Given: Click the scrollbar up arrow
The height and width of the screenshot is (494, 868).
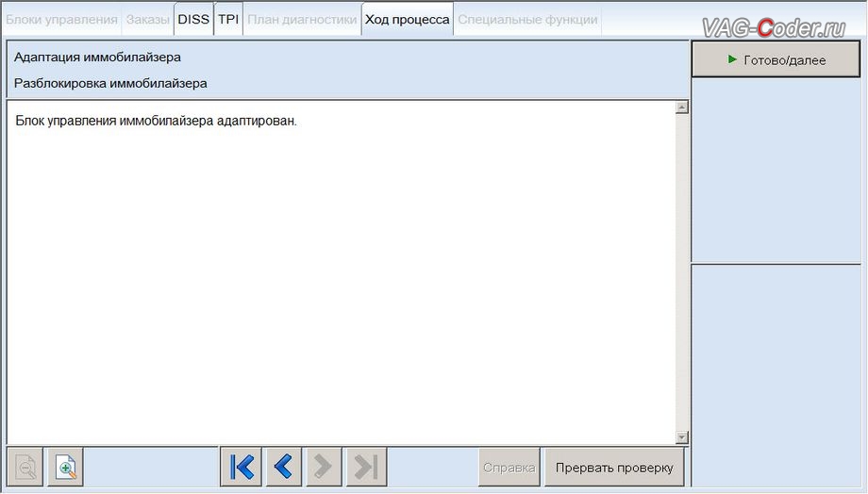Looking at the screenshot, I should pyautogui.click(x=682, y=107).
